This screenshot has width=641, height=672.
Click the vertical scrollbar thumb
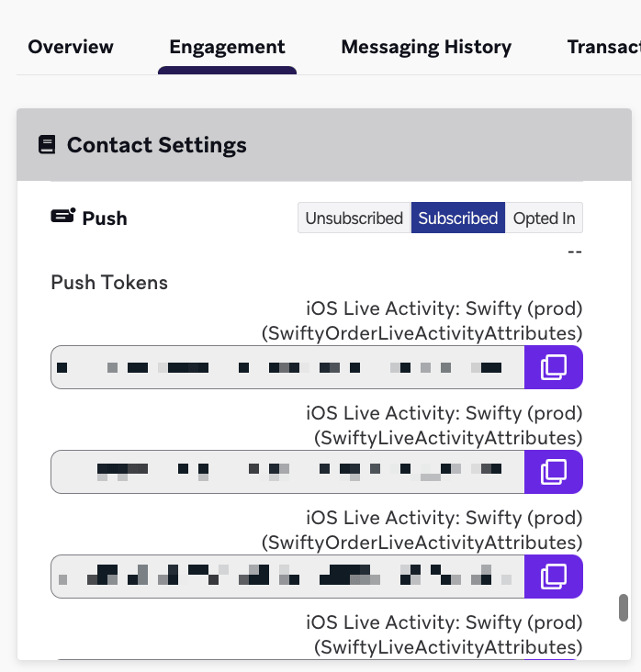624,608
